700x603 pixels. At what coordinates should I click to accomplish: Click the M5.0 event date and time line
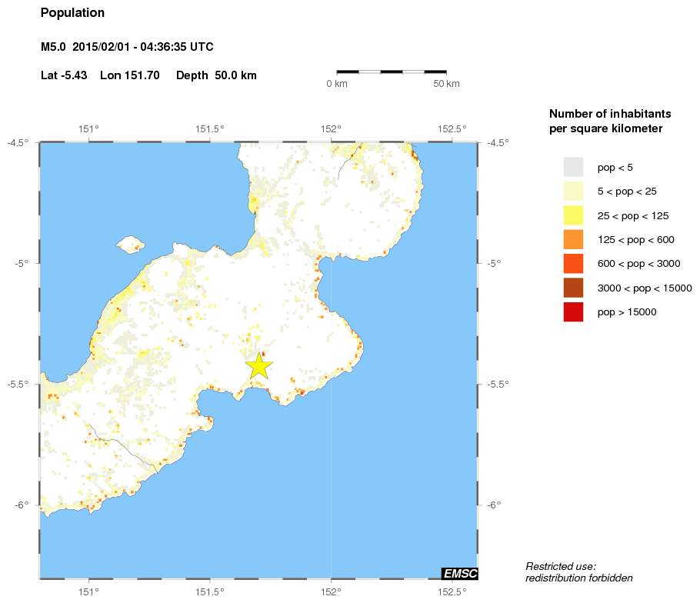tap(127, 48)
